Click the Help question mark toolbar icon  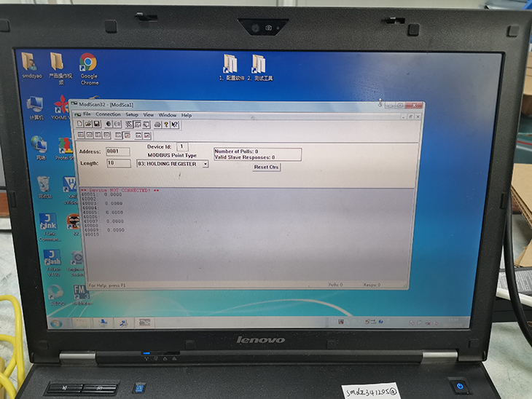pyautogui.click(x=166, y=125)
